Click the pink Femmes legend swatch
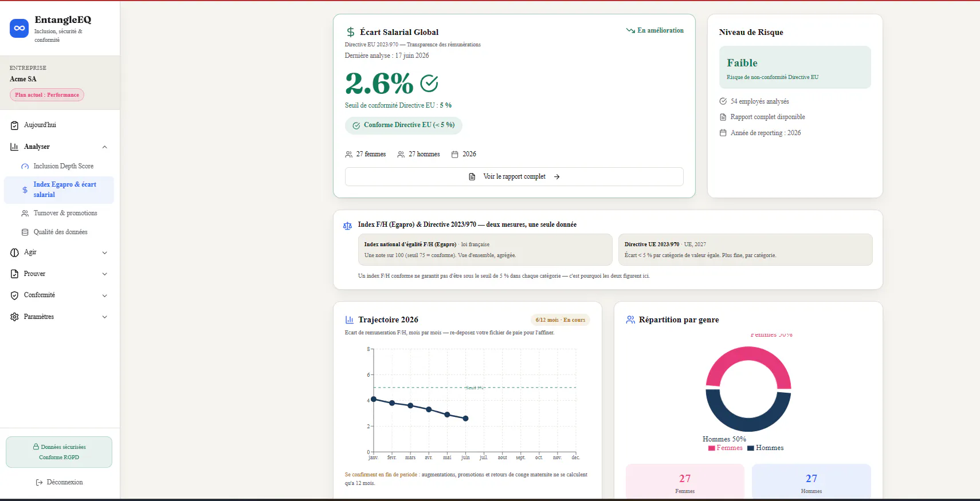The image size is (980, 501). click(x=712, y=448)
